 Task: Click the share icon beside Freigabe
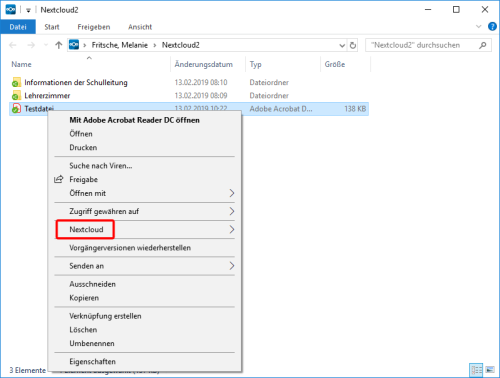[59, 179]
